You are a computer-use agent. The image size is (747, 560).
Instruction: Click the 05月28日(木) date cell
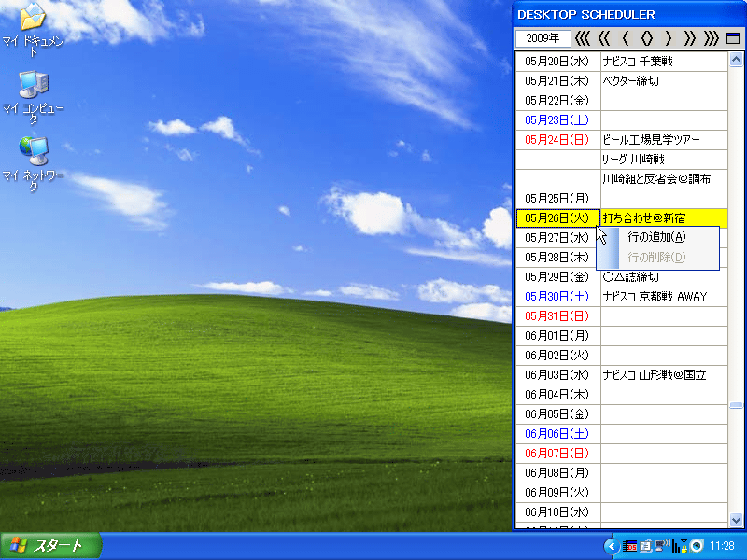[x=556, y=258]
